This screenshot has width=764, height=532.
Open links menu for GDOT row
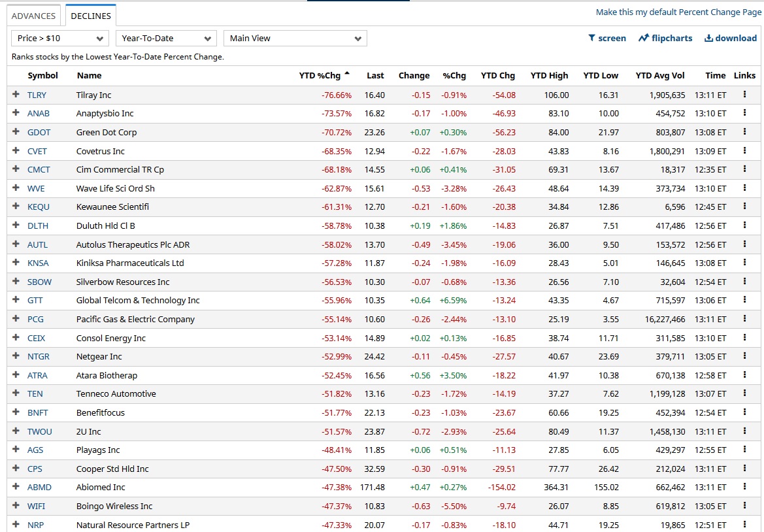(x=744, y=131)
